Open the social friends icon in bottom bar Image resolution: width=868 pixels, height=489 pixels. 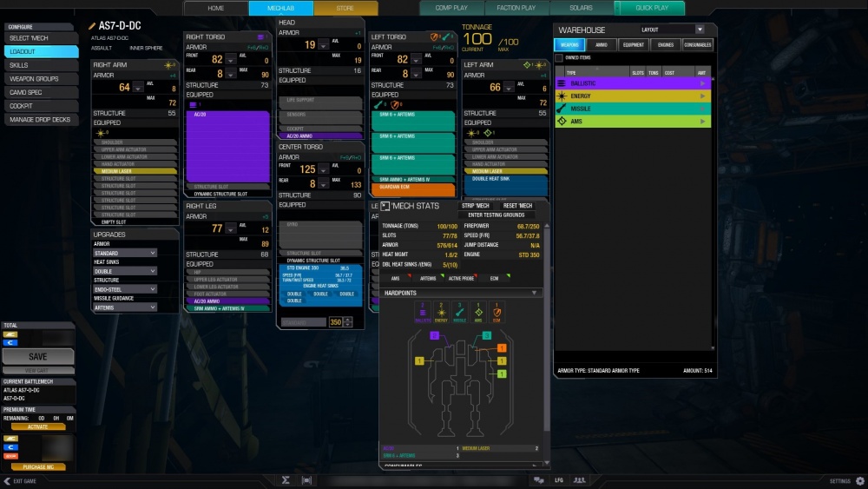tap(580, 480)
